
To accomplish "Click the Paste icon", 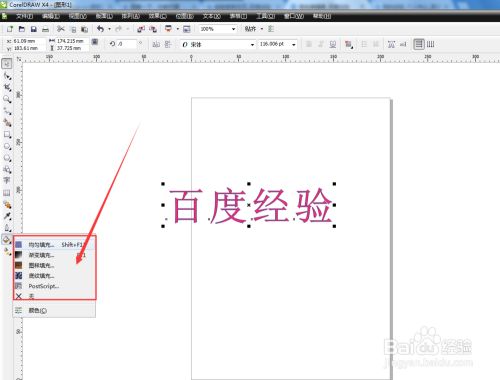I will click(x=85, y=29).
